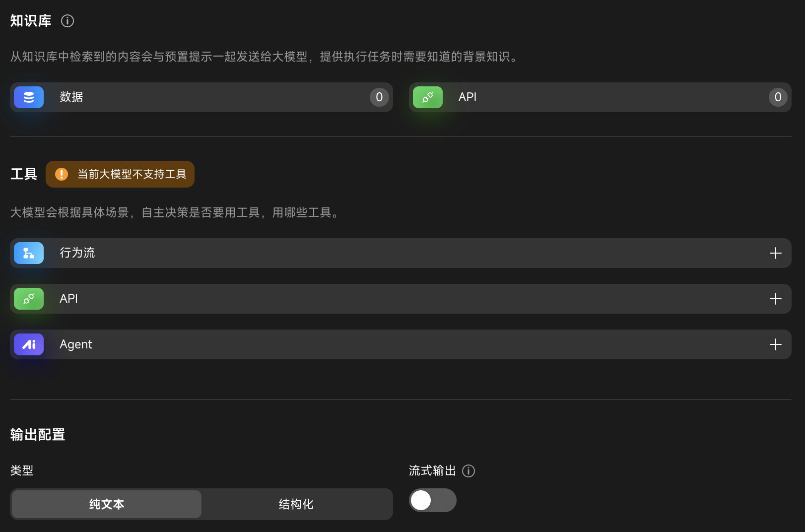This screenshot has height=532, width=805.
Task: Click the orange warning exclamation icon
Action: point(62,174)
